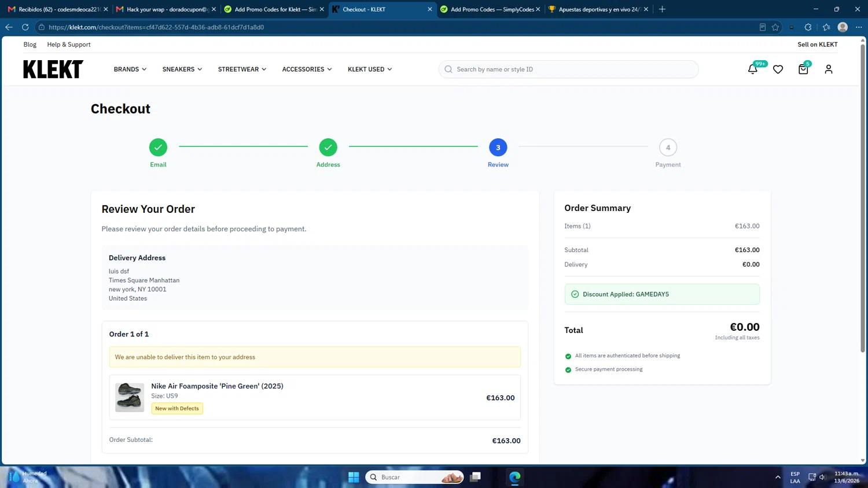Reload the page with refresh icon
The width and height of the screenshot is (868, 488).
coord(25,27)
